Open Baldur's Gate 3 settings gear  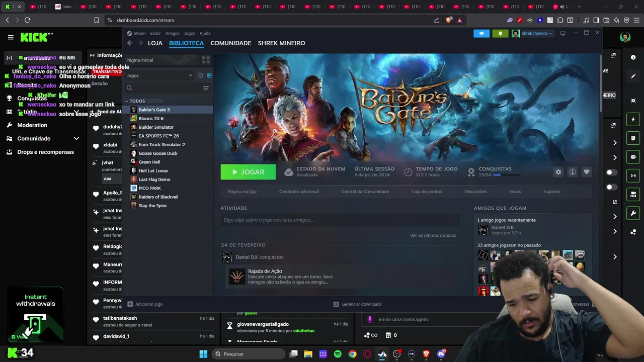558,172
